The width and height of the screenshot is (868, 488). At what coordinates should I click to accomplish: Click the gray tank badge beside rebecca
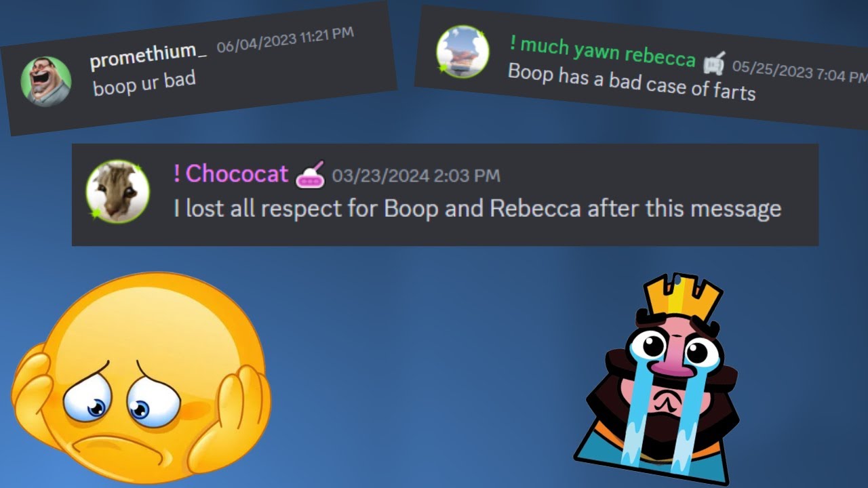point(714,64)
